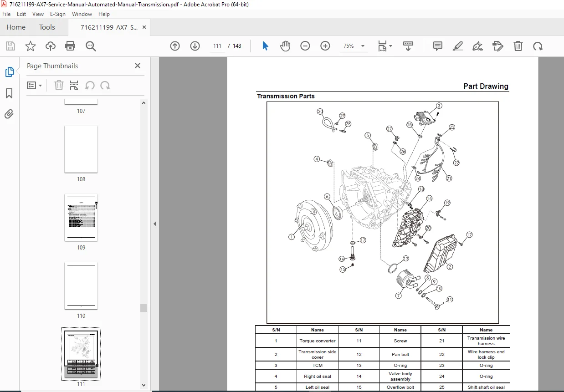Viewport: 564px width, 392px height.
Task: Open the Edit menu
Action: coord(21,14)
